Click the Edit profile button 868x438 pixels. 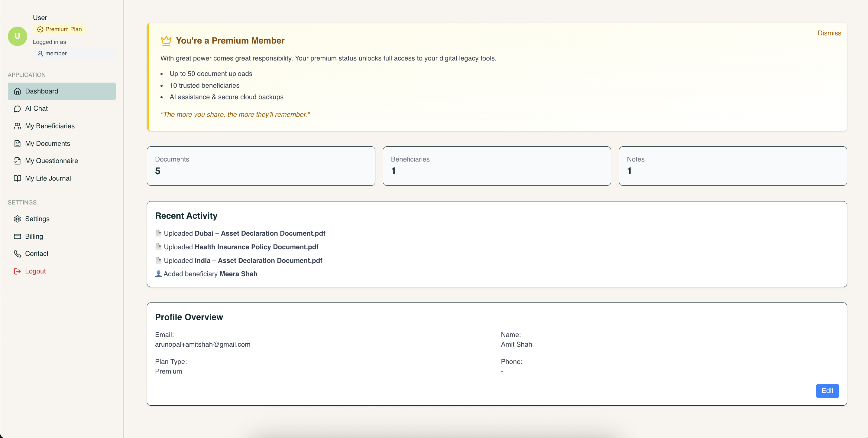pyautogui.click(x=827, y=391)
